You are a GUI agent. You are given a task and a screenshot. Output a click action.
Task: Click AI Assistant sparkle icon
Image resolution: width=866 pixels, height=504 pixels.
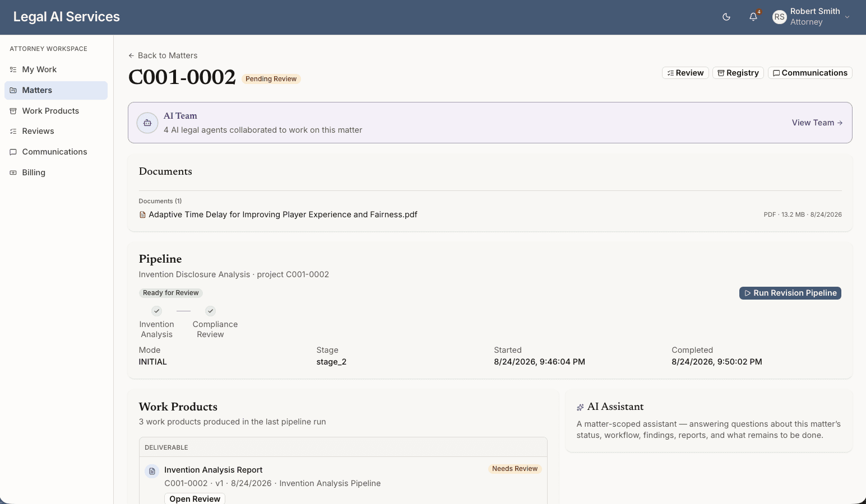point(580,407)
